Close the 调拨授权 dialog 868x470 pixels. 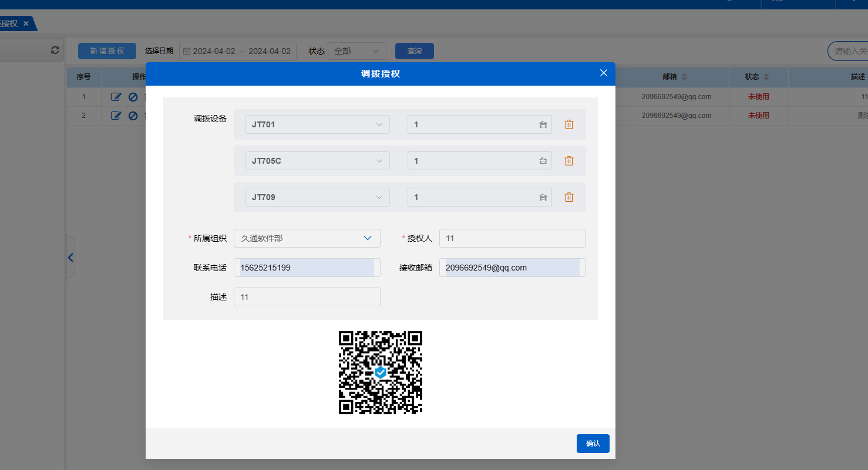tap(603, 73)
